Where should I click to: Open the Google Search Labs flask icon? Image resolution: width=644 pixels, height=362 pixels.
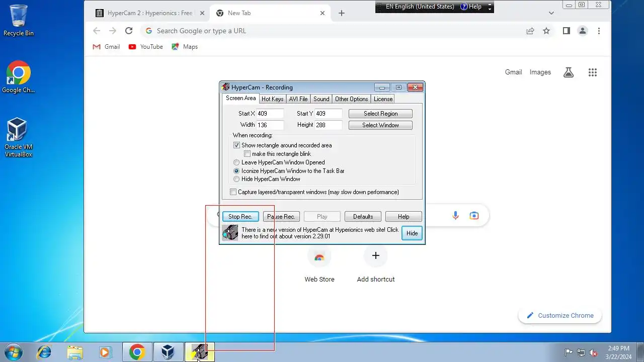coord(569,72)
